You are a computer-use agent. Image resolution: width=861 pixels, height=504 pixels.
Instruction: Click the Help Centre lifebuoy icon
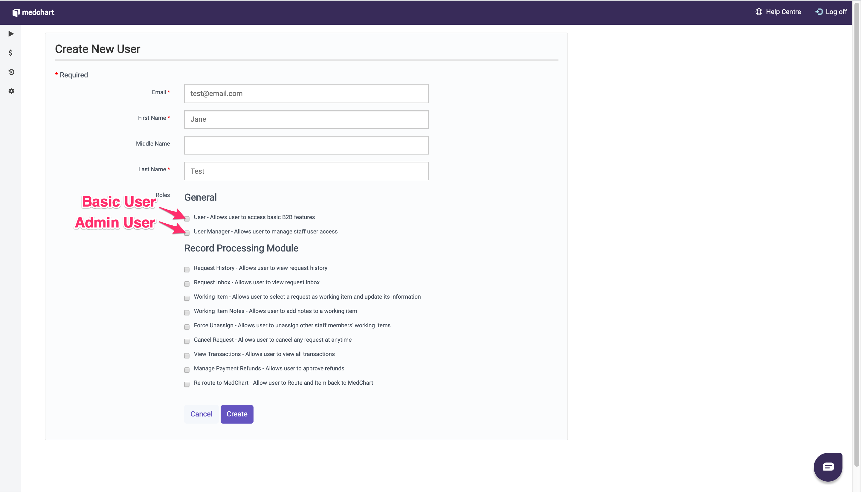click(x=758, y=12)
